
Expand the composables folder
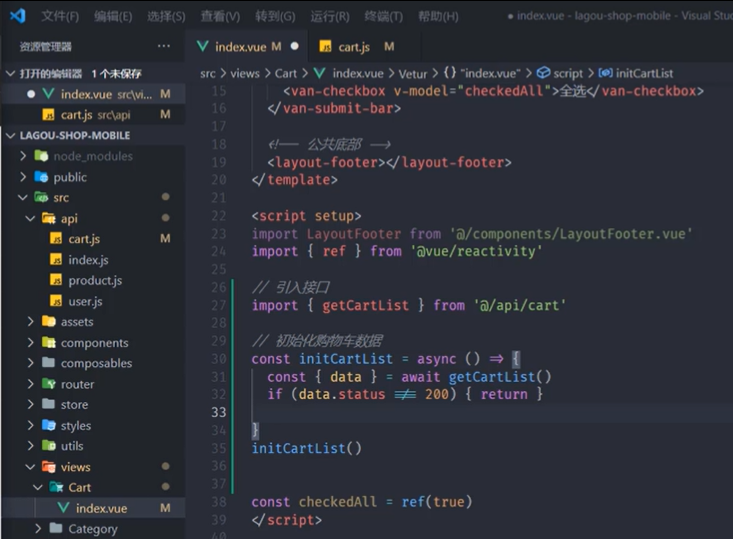[x=93, y=363]
